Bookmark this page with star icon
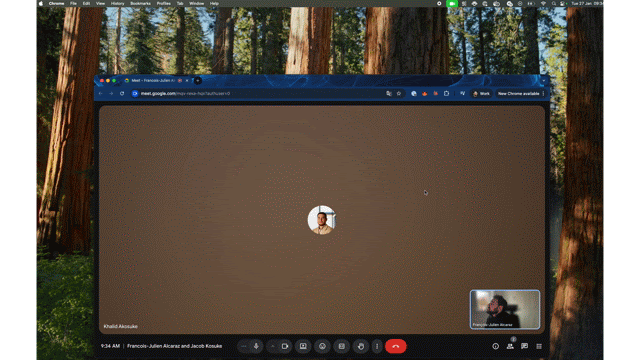The height and width of the screenshot is (360, 640). click(399, 93)
